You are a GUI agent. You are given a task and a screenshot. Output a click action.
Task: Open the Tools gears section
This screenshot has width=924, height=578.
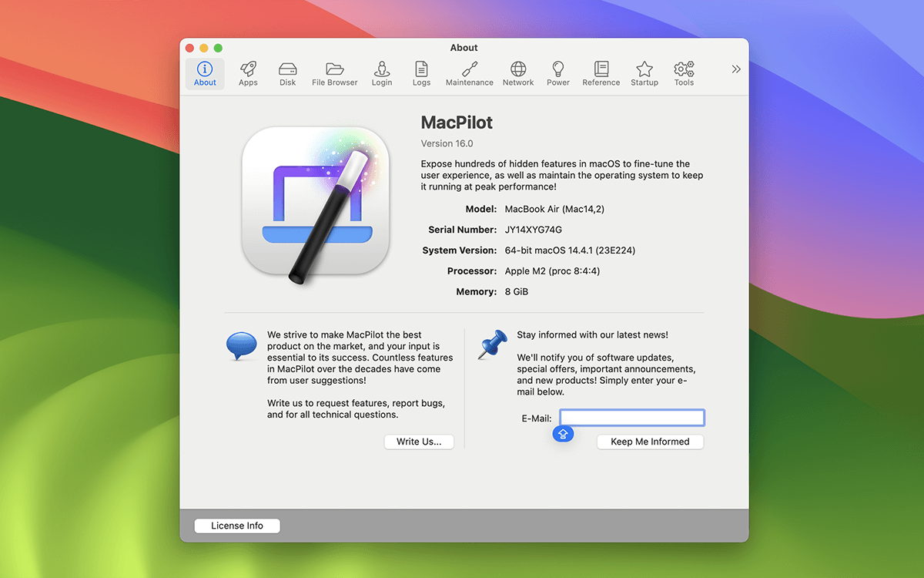coord(684,74)
